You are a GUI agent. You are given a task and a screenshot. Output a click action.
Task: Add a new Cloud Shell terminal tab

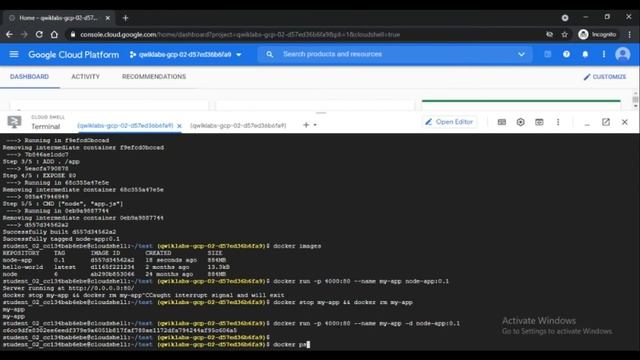coord(306,125)
